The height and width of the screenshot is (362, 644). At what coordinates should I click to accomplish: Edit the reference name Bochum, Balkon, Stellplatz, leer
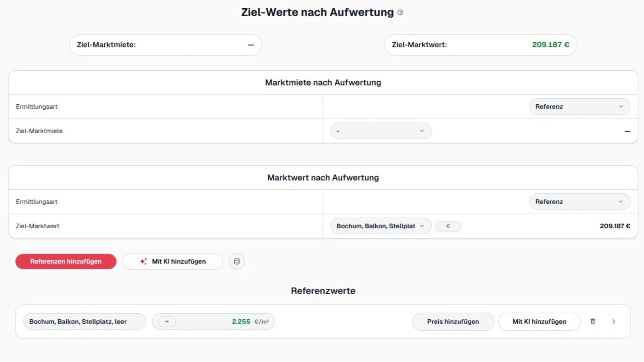pyautogui.click(x=85, y=322)
